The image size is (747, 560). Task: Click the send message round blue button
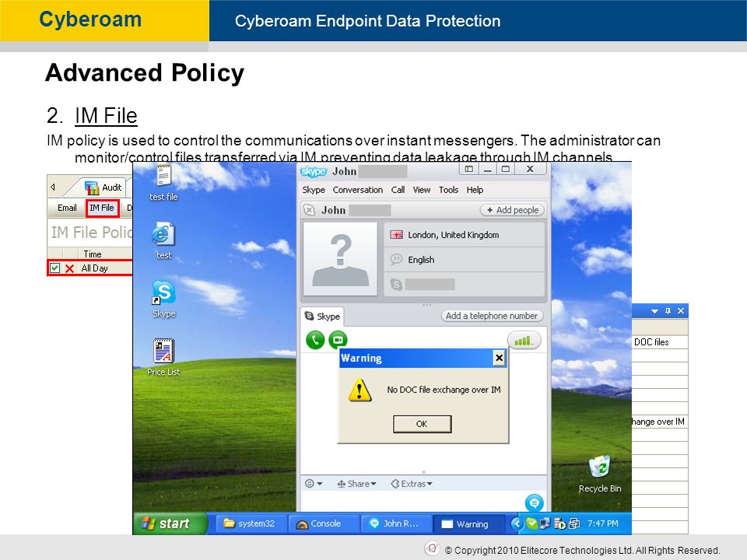pyautogui.click(x=534, y=503)
